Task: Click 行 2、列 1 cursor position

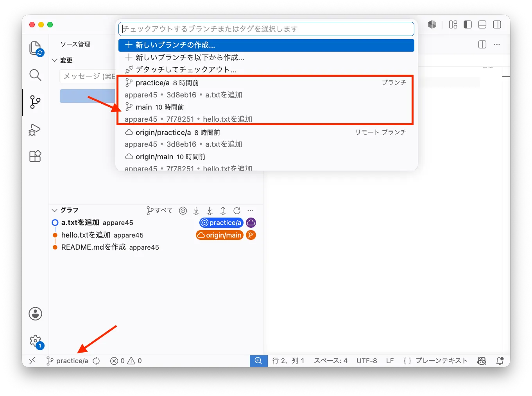Action: pos(288,361)
